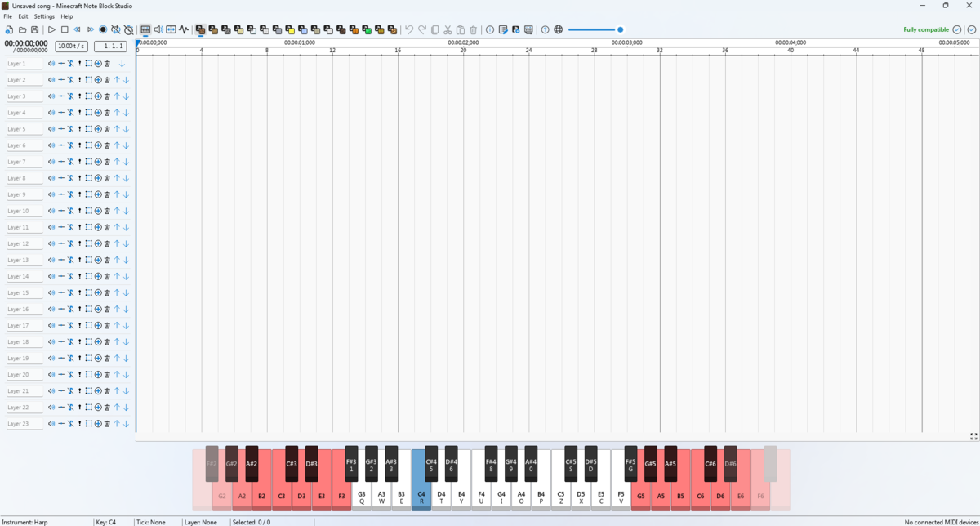Open the Help menu
This screenshot has width=980, height=526.
coord(67,16)
